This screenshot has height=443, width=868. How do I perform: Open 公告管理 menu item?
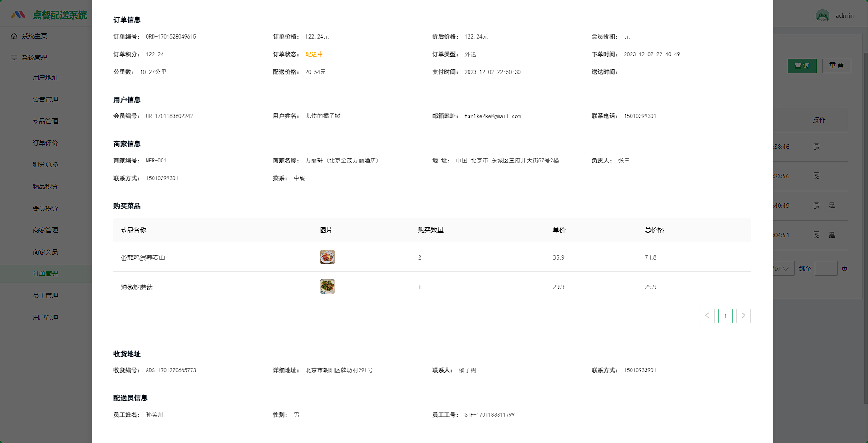click(46, 99)
